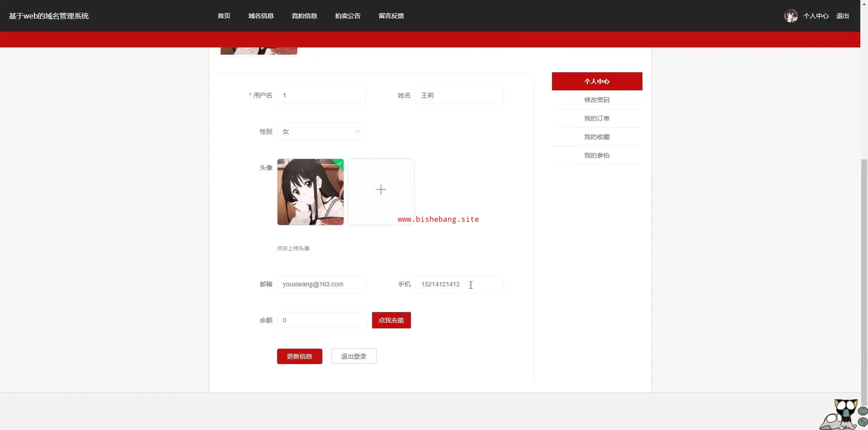Click the 用户名 input field
Screen dimensions: 868x430
click(x=321, y=95)
